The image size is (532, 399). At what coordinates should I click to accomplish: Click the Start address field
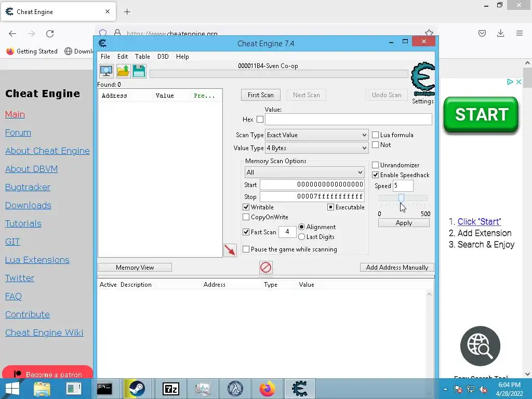tap(312, 184)
